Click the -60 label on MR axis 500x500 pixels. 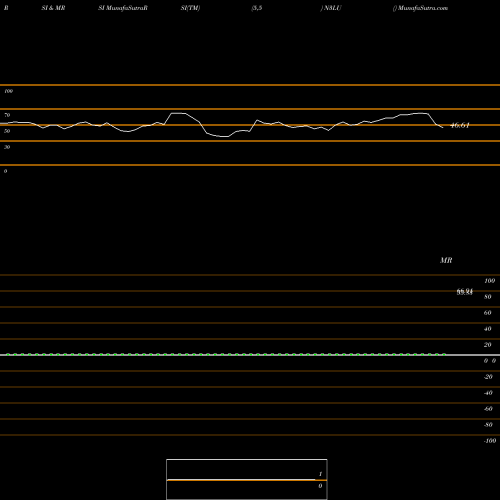pos(488,409)
